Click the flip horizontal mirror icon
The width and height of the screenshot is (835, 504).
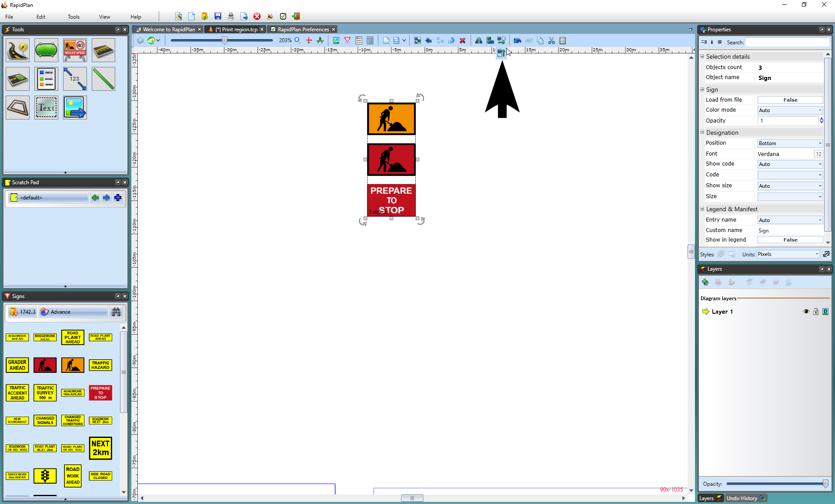pyautogui.click(x=478, y=40)
